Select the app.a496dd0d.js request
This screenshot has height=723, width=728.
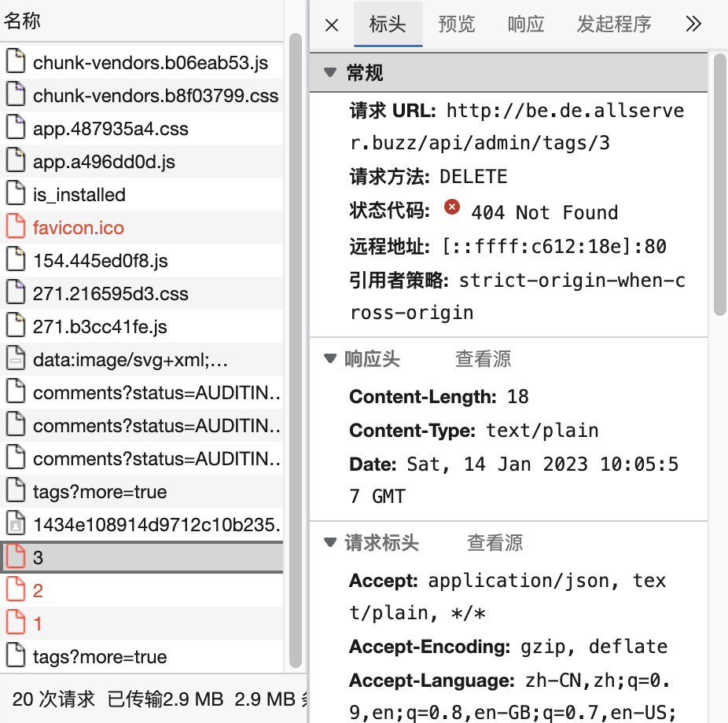click(x=142, y=161)
